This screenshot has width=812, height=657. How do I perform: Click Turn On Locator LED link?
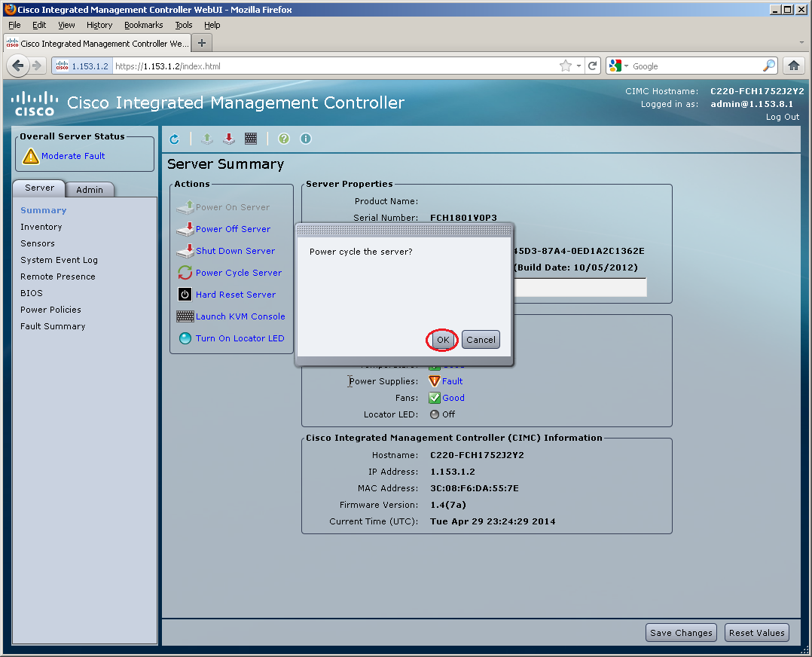point(240,338)
